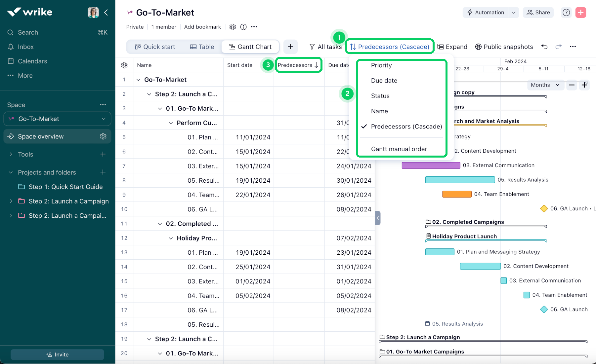Open the table column settings gear
This screenshot has width=596, height=364.
(x=124, y=65)
